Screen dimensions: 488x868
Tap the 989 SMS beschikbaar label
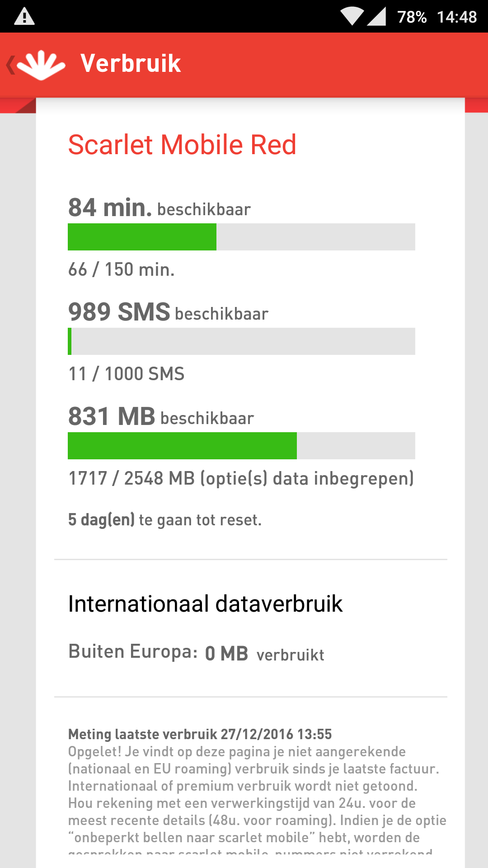(x=168, y=312)
